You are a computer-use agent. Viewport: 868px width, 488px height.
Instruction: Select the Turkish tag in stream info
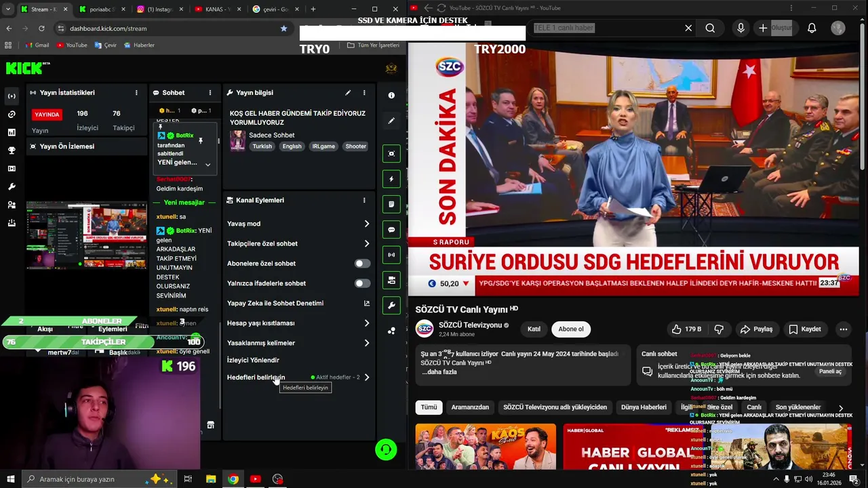[262, 146]
